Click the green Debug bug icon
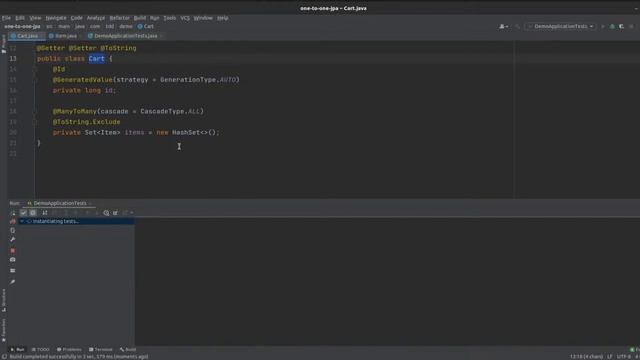The image size is (640, 360). [x=612, y=27]
